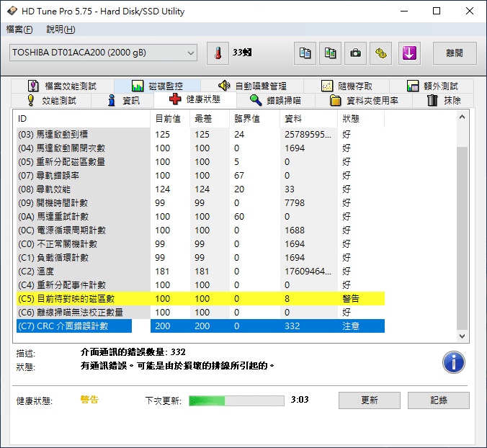
Task: Click the orange 警告 health status text
Action: click(89, 400)
